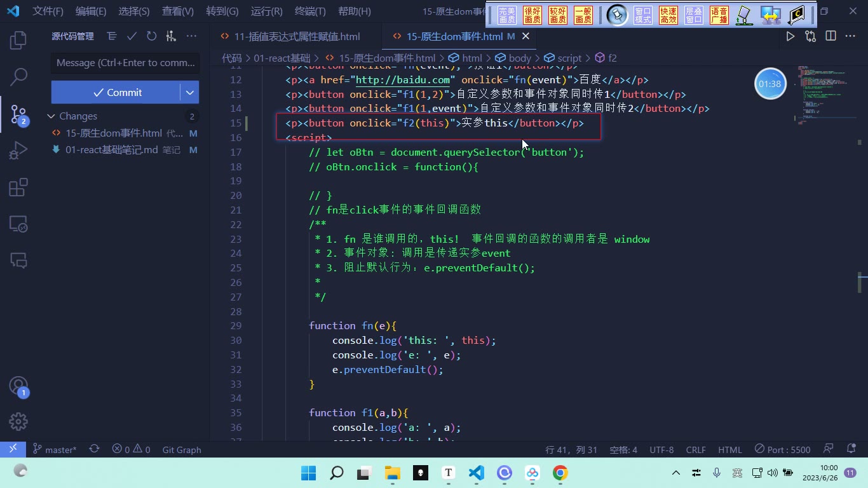Open the 查看(V) menu
Image resolution: width=868 pixels, height=488 pixels.
point(178,11)
